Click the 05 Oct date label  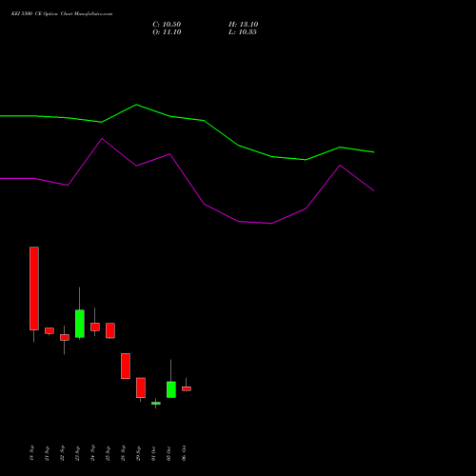[169, 453]
